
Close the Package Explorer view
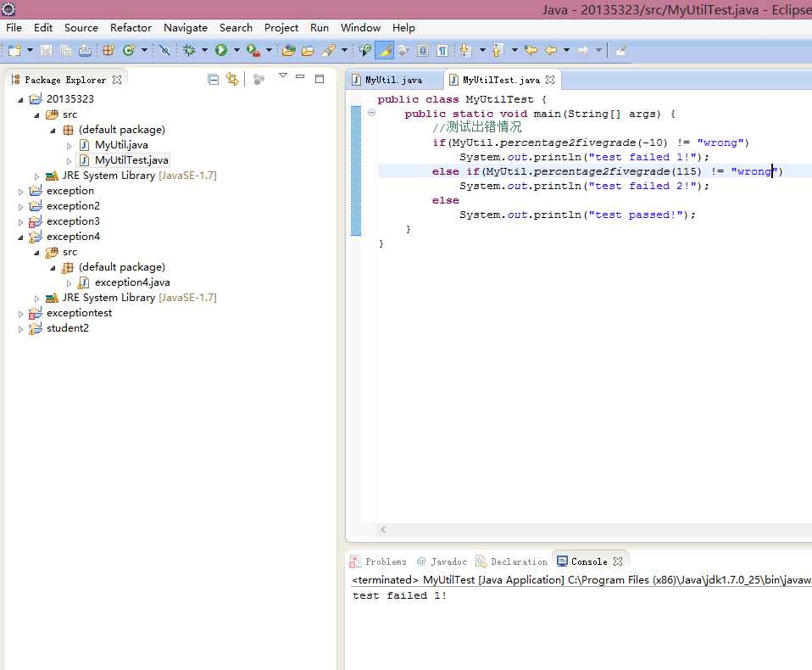pos(117,80)
